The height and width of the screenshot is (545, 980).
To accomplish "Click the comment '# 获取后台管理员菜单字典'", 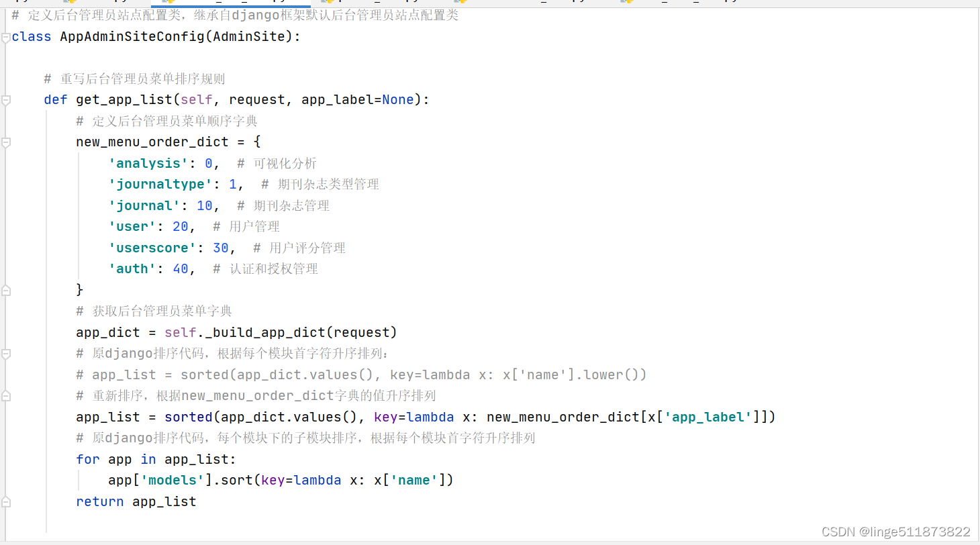I will [154, 311].
